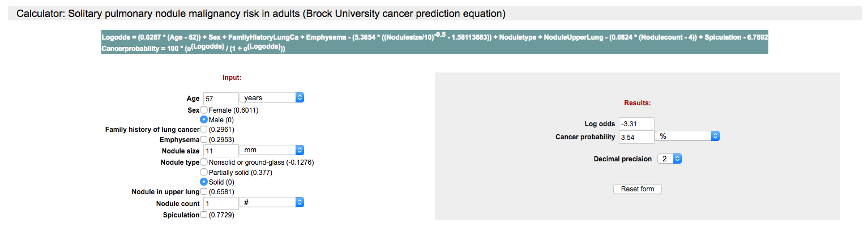Screen dimensions: 868x227
Task: Enable the Emphysema checkbox
Action: [x=204, y=139]
